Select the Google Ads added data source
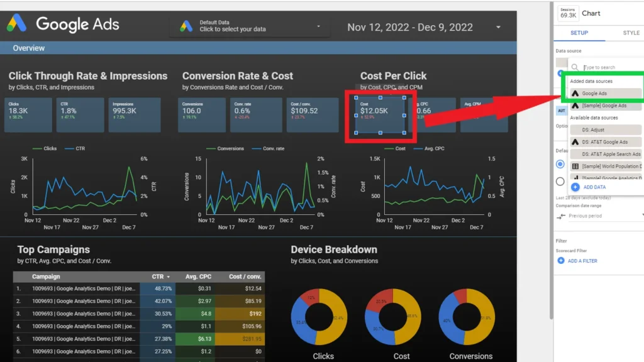 point(606,93)
